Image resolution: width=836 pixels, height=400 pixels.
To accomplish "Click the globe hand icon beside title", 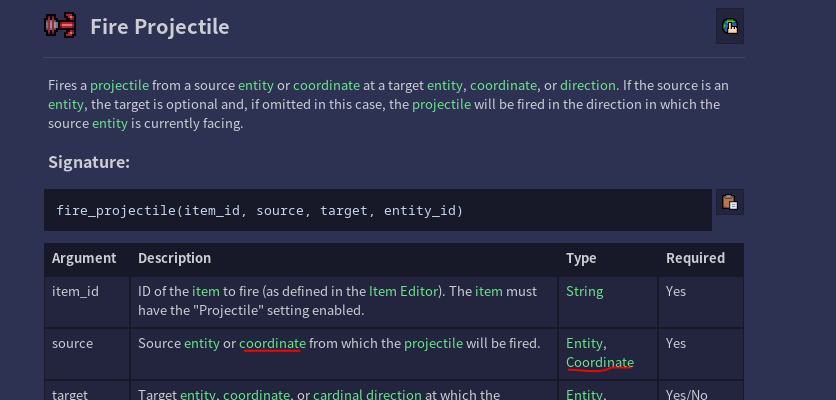I will (729, 26).
